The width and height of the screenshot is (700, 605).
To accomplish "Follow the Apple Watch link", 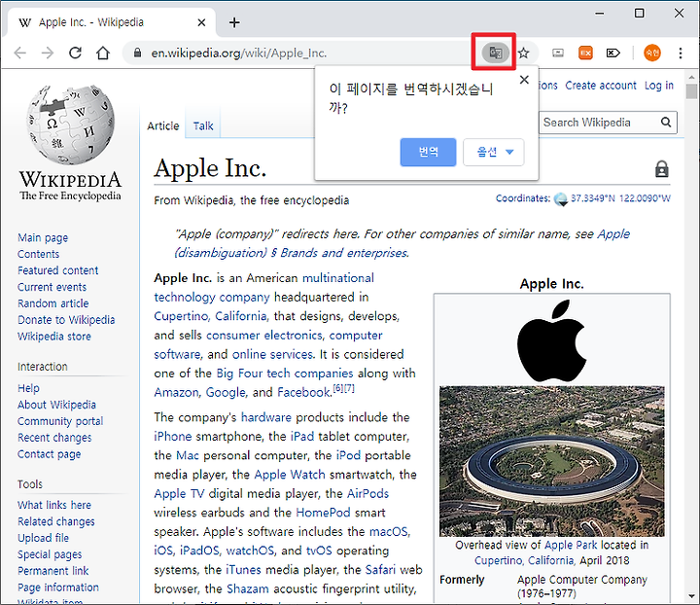I will point(290,475).
